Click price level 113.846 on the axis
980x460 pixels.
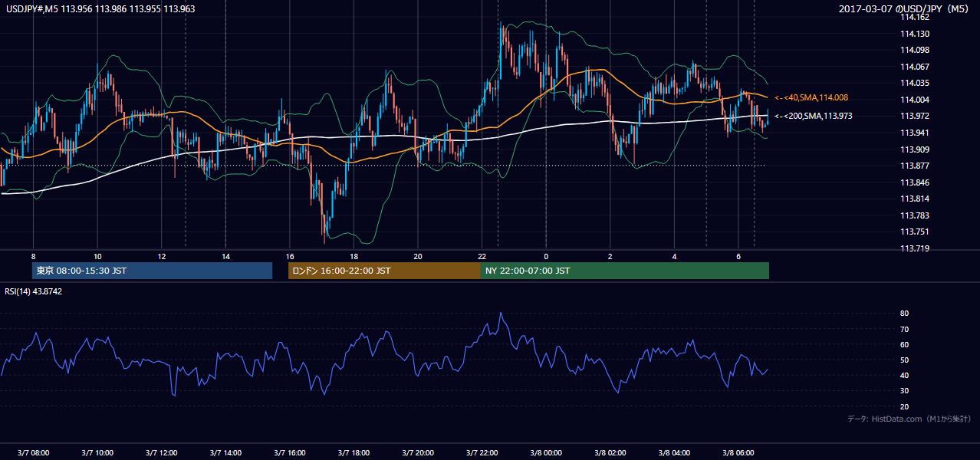(916, 182)
